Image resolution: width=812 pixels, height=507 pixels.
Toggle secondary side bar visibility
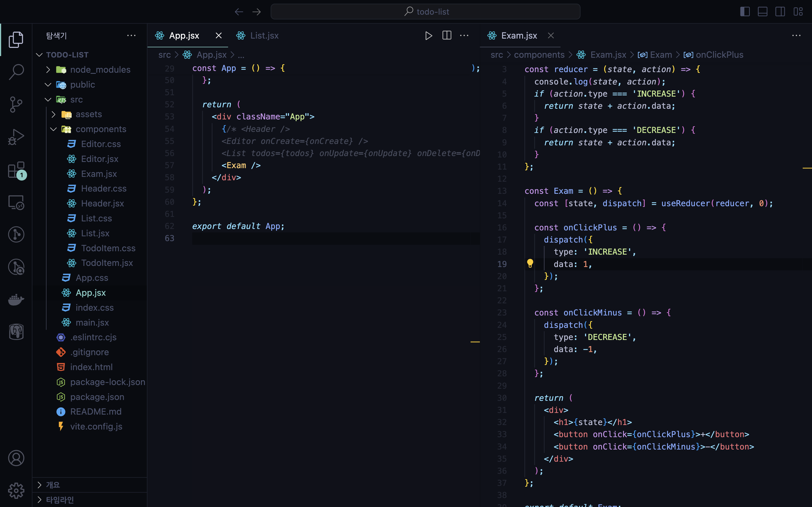[780, 12]
